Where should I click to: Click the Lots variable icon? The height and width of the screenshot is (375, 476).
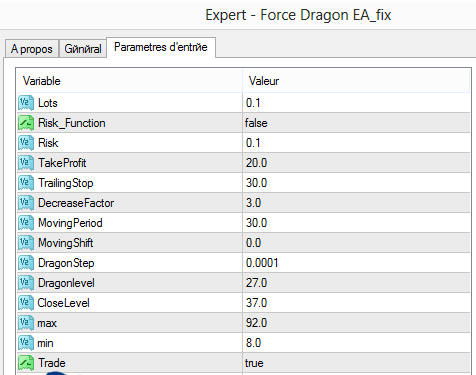pos(26,103)
